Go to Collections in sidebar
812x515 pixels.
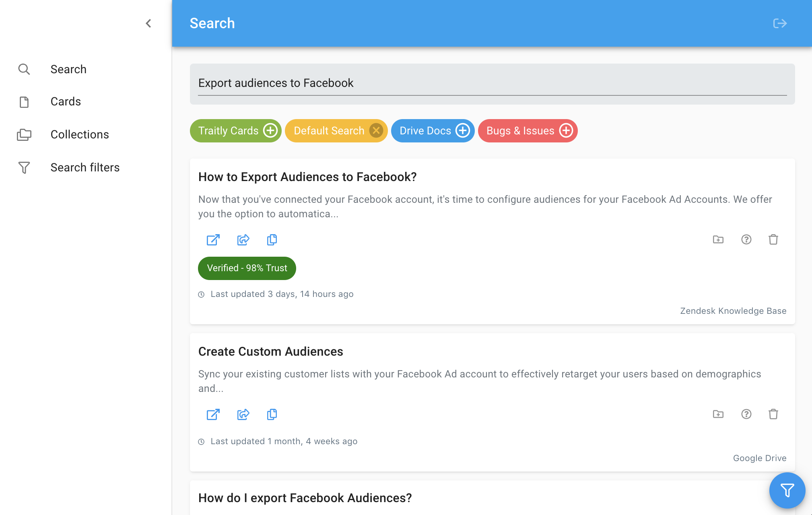tap(79, 135)
